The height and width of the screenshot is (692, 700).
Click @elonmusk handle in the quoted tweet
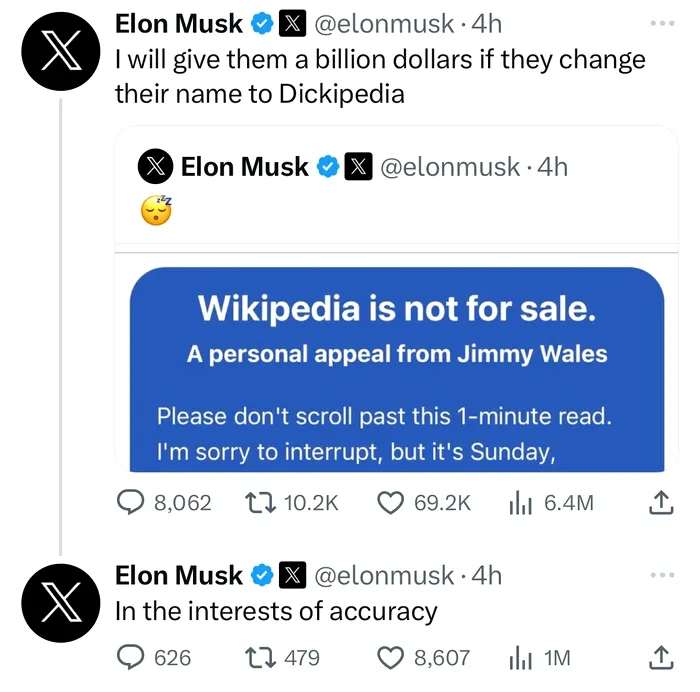(x=449, y=167)
